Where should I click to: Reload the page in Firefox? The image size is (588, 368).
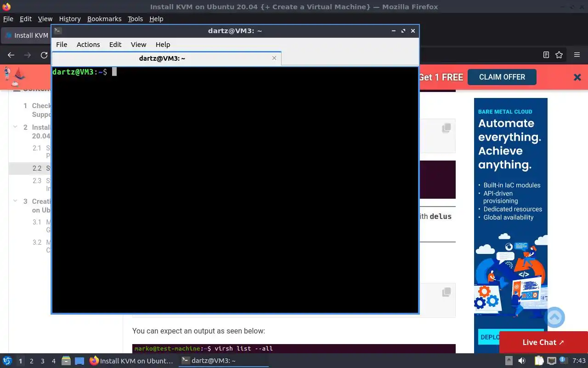coord(44,55)
